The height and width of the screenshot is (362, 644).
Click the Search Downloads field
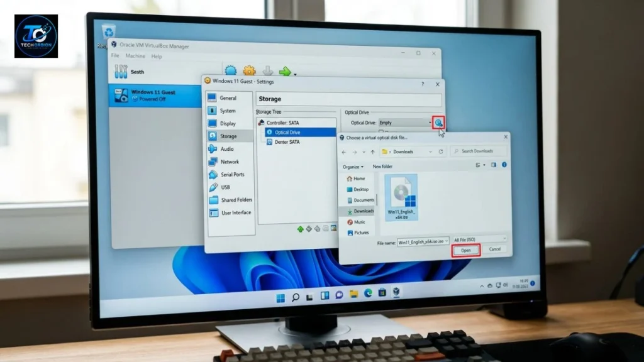(x=479, y=151)
